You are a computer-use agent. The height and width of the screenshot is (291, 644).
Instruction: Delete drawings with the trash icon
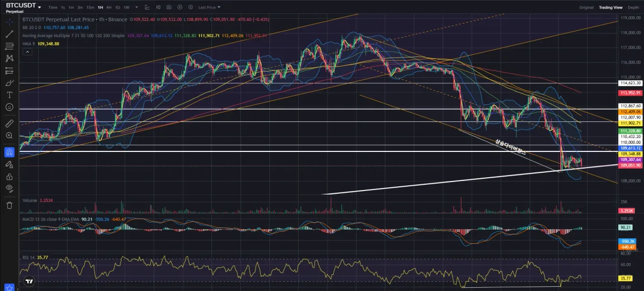coord(9,205)
